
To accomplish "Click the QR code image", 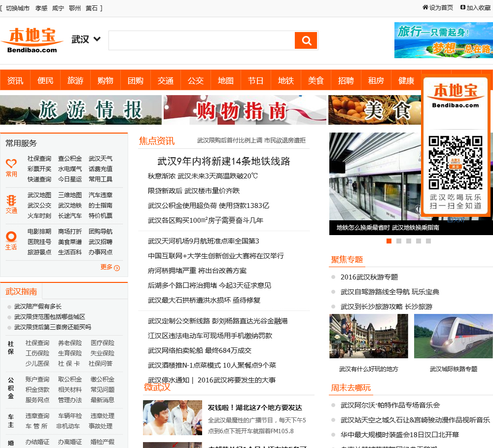I will 455,163.
